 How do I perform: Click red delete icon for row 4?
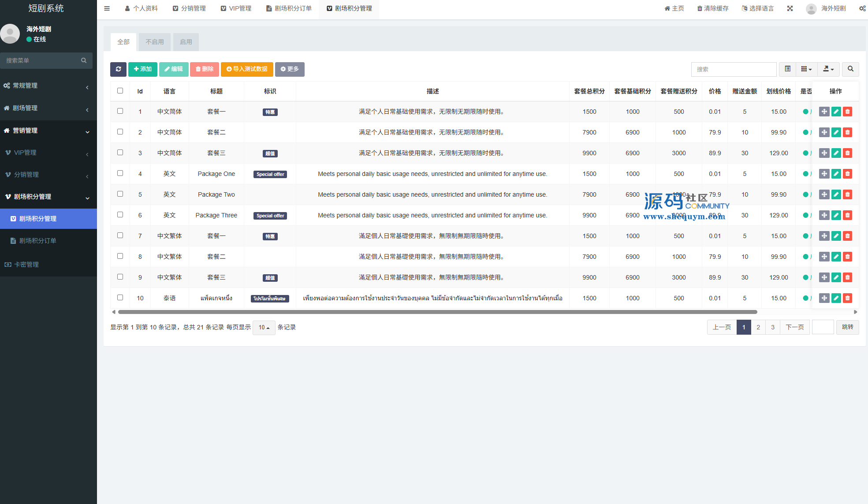pos(847,174)
